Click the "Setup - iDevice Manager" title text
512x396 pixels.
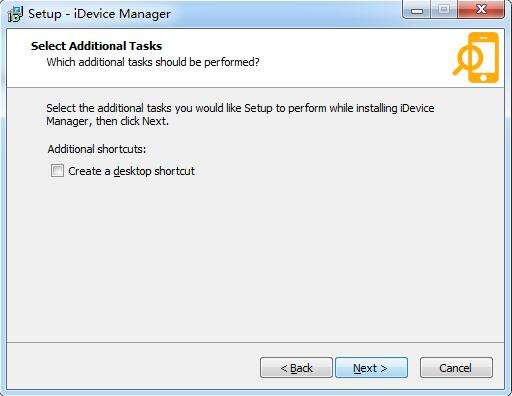[99, 14]
